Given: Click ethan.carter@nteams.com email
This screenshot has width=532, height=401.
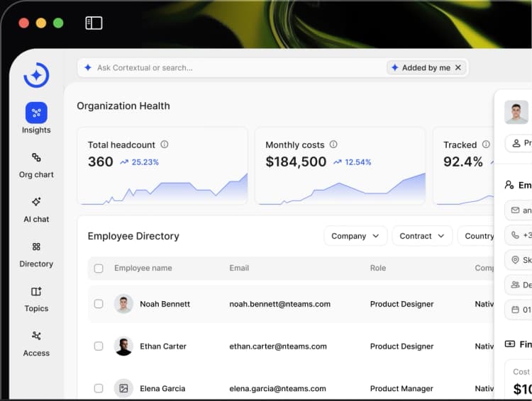Looking at the screenshot, I should (x=278, y=346).
